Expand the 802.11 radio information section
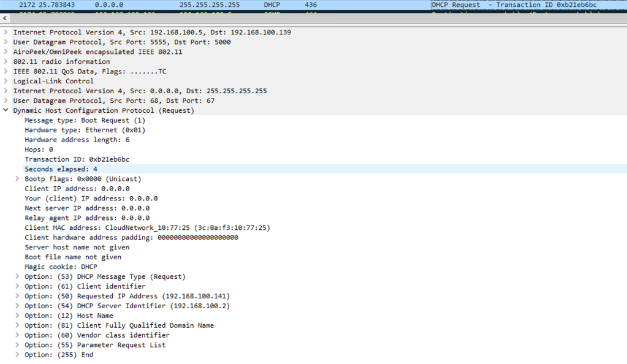 pos(6,62)
